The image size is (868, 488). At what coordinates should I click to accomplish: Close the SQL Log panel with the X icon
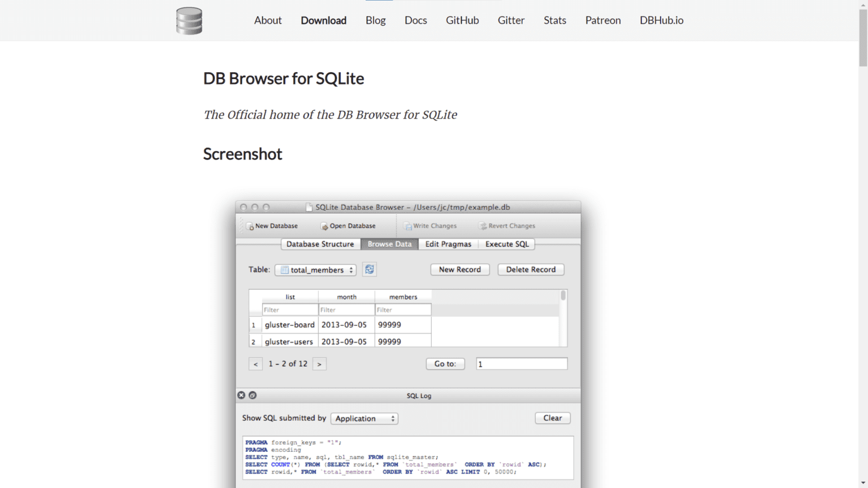[241, 395]
